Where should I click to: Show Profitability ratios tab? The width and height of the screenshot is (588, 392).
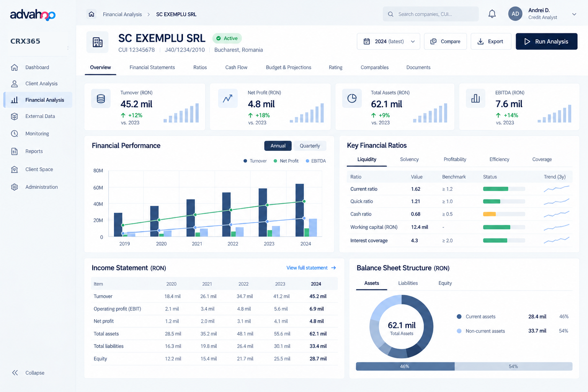tap(455, 159)
